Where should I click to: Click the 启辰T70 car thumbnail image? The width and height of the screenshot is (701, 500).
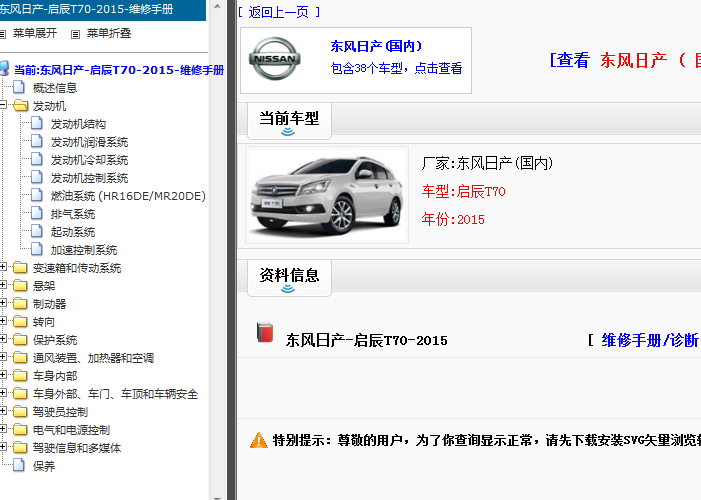click(327, 195)
